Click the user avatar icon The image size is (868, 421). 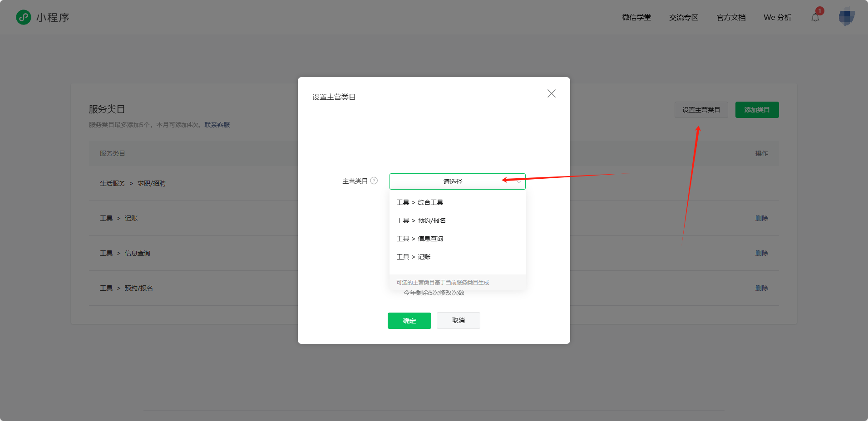coord(846,17)
